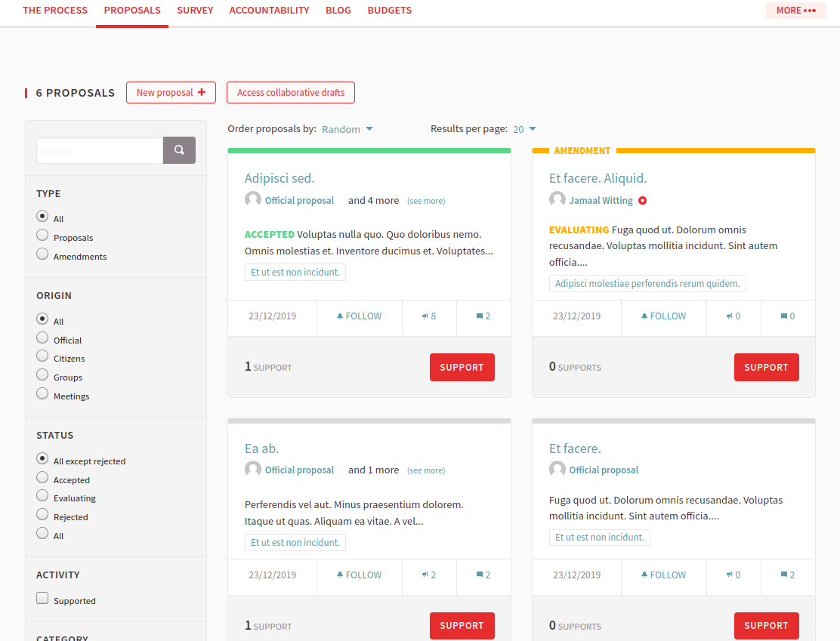Click endorsements megaphone icon on Adipisci sed. card
This screenshot has height=641, width=840.
tap(425, 316)
